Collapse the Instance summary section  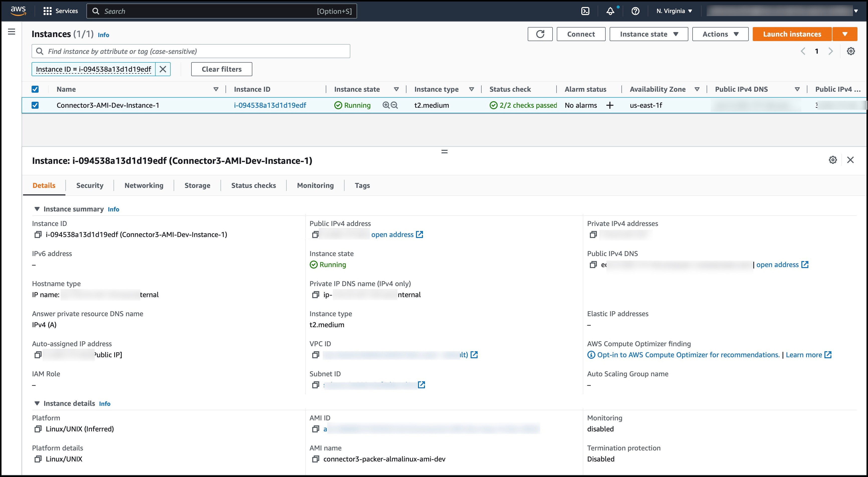(37, 209)
